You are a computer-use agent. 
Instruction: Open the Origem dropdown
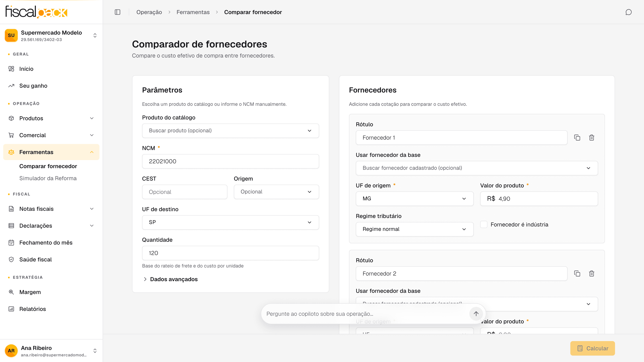pos(276,192)
